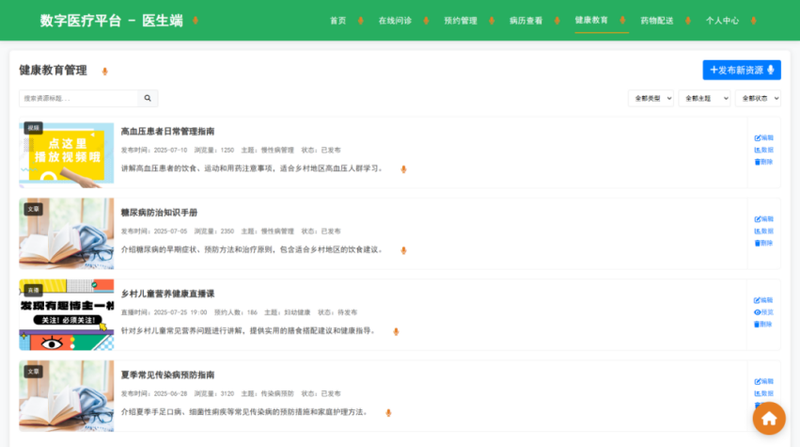View 数据 for 糖尿病防治知识手册
Viewport: 800px width, 447px height.
pos(764,231)
